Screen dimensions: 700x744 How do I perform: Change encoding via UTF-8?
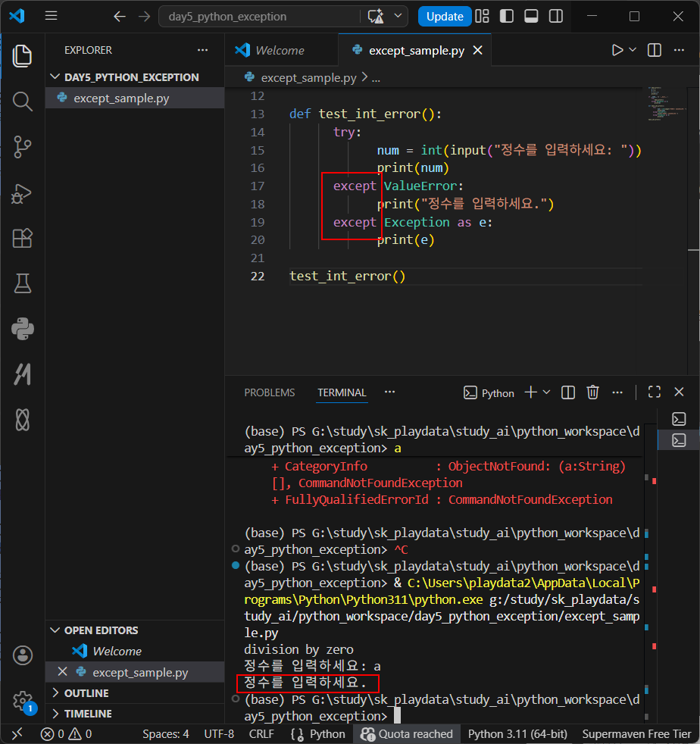coord(219,734)
